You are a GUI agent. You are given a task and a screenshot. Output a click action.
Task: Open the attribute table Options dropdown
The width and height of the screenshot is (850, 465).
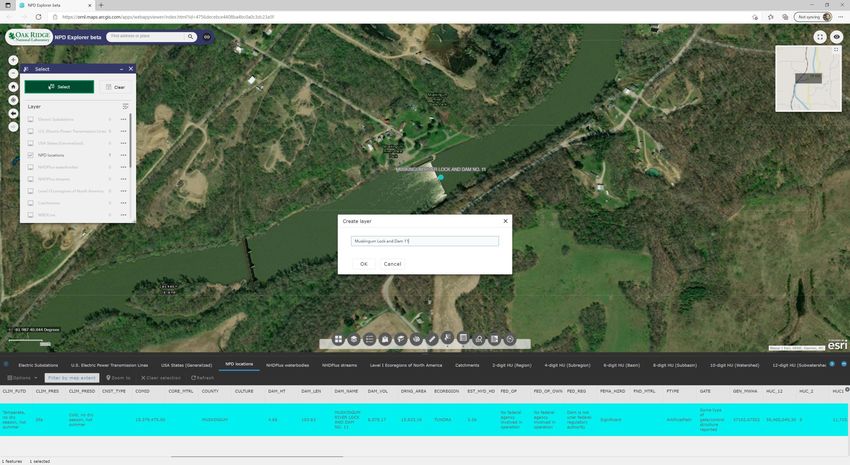coord(22,378)
